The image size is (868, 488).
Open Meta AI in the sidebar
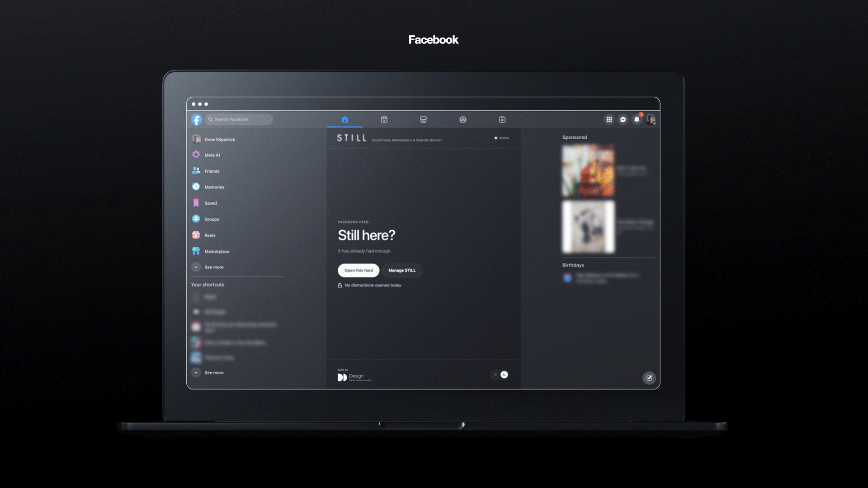click(x=206, y=155)
